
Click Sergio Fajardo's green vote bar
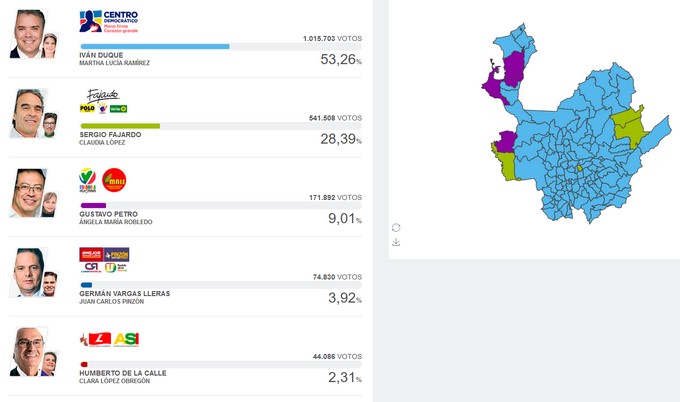click(x=119, y=126)
